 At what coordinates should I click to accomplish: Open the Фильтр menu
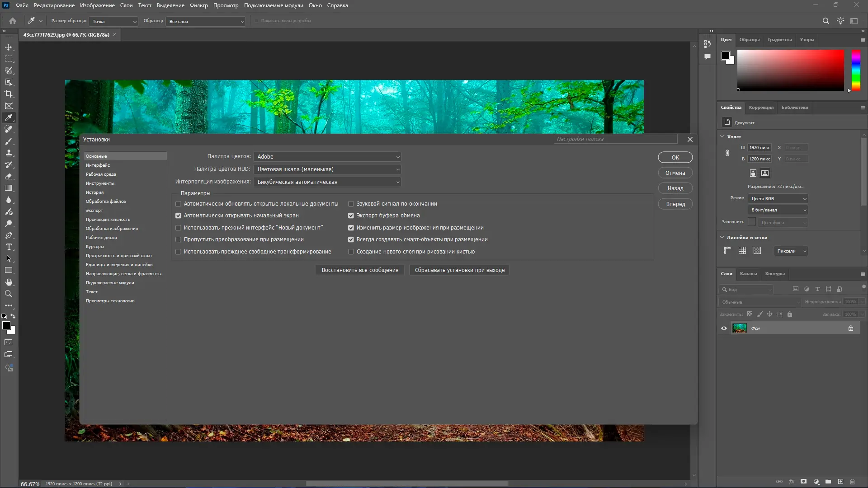point(198,5)
